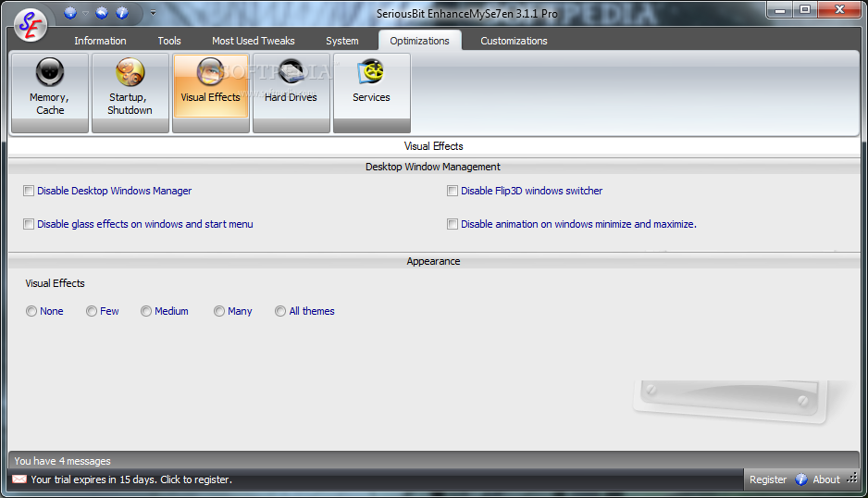Check Disable Desktop Windows Manager

29,191
